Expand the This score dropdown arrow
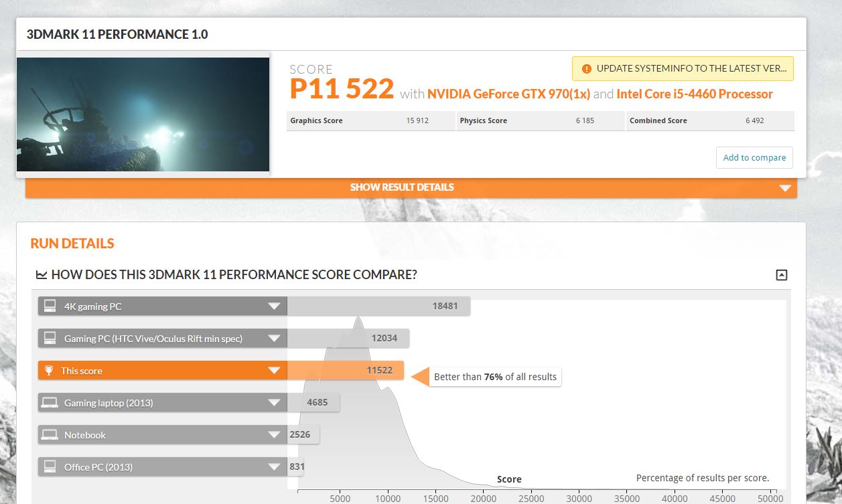842x504 pixels. [x=274, y=371]
